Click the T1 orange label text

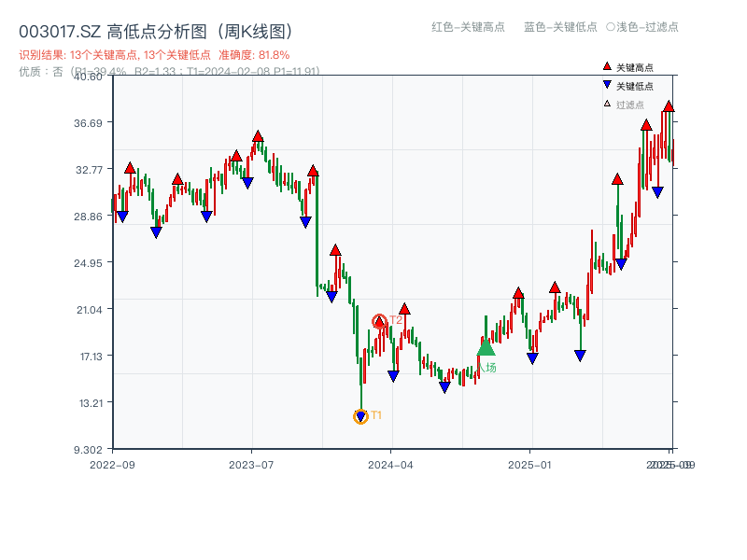tap(376, 415)
